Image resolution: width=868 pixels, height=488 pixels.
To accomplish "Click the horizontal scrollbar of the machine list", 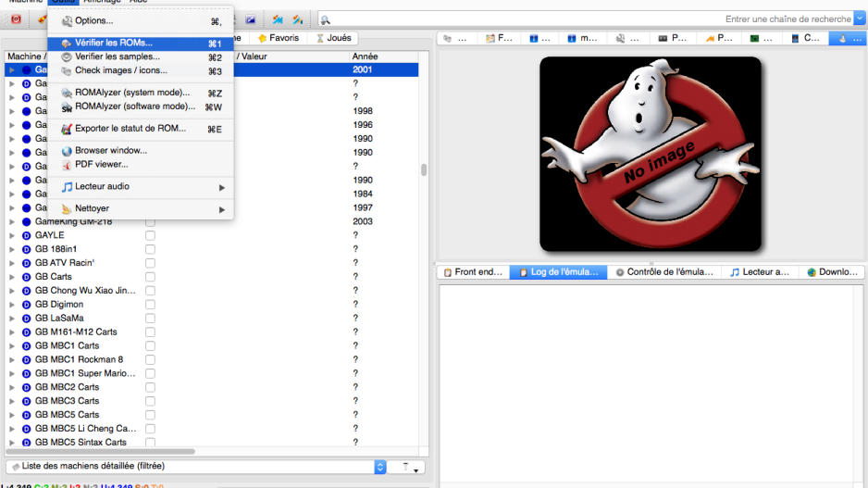I will [x=100, y=452].
